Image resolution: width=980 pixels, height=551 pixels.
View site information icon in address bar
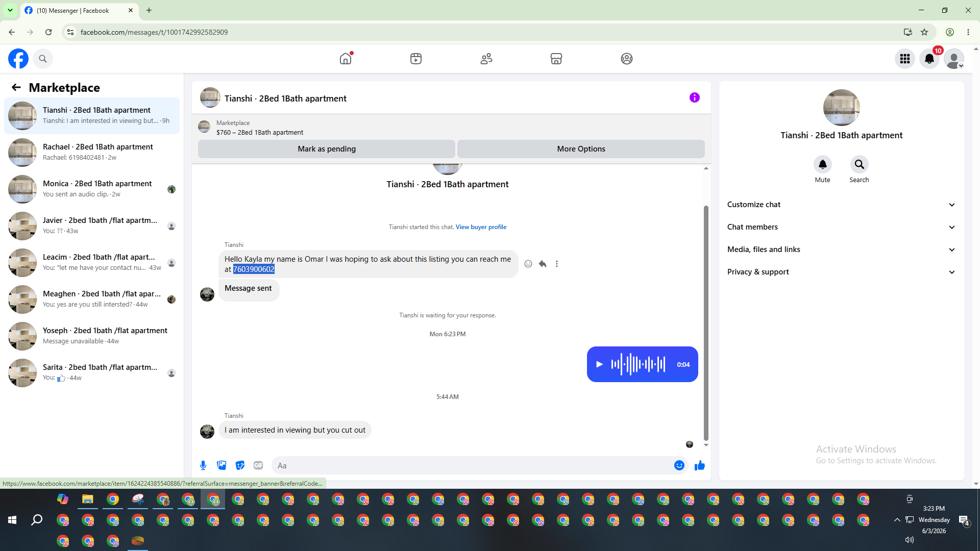click(70, 32)
